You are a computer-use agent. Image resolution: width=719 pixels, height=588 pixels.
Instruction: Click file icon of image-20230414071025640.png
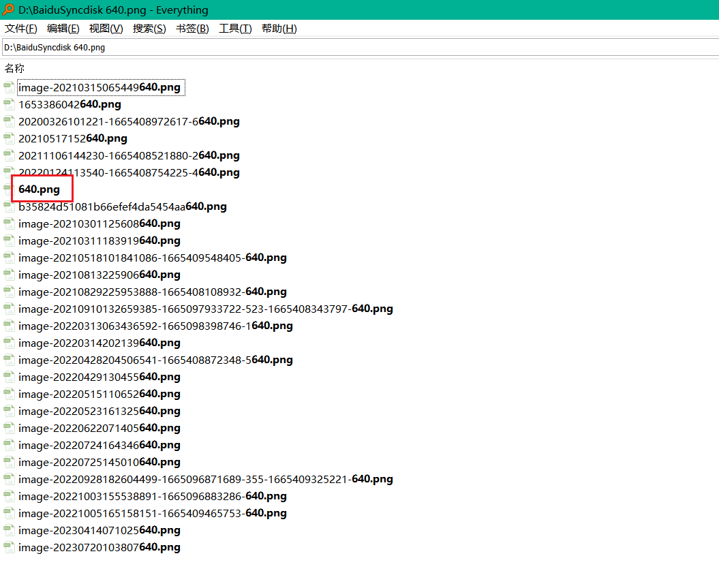(9, 530)
